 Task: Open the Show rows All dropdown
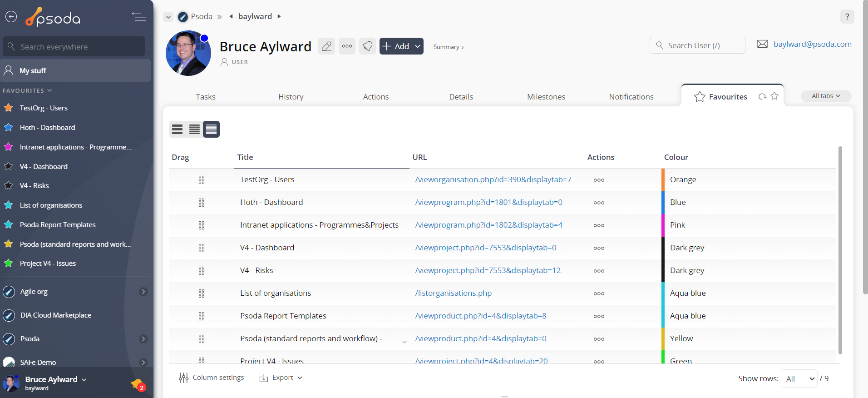point(799,378)
